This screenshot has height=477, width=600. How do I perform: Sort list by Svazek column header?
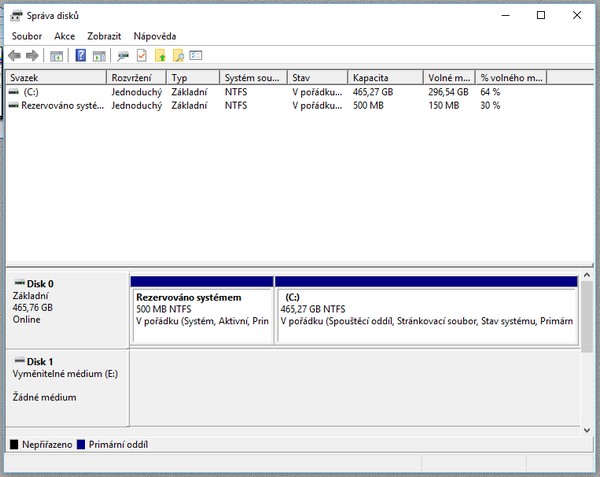[56, 77]
